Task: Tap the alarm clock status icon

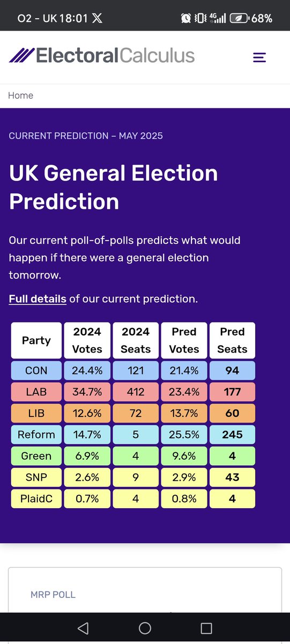Action: tap(186, 18)
